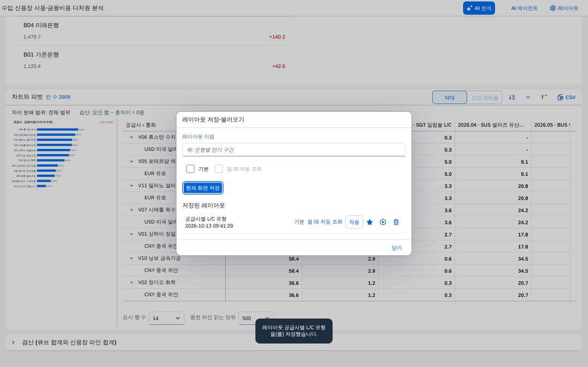The height and width of the screenshot is (367, 588).
Task: Collapse V02 칭다오 화학 row chevron
Action: pos(131,282)
